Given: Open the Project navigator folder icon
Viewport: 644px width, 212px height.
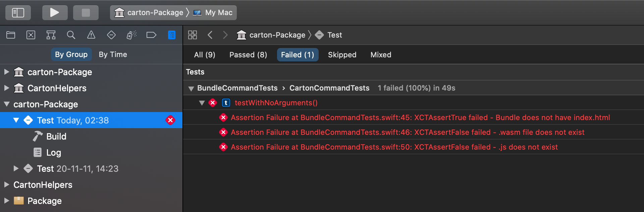Looking at the screenshot, I should click(11, 35).
